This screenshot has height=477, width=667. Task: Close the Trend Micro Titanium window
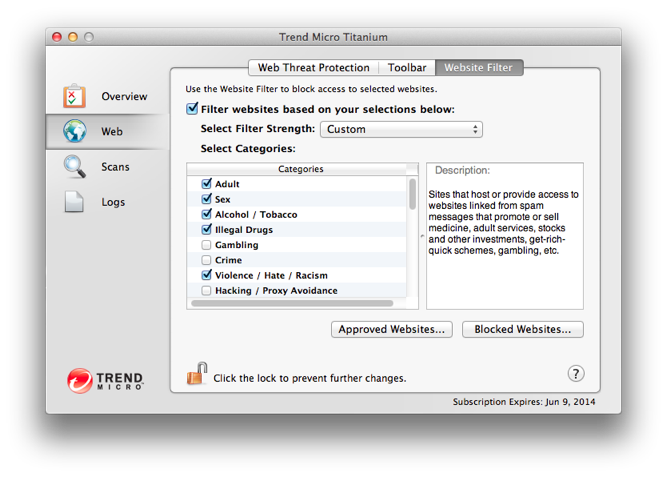pyautogui.click(x=57, y=37)
